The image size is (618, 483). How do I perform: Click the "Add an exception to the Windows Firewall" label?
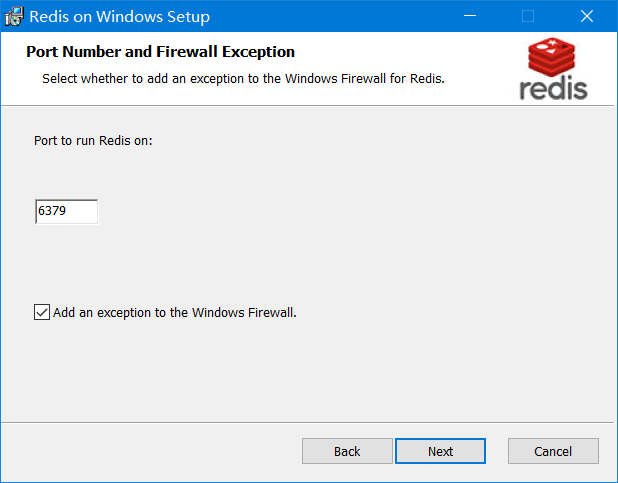click(175, 312)
